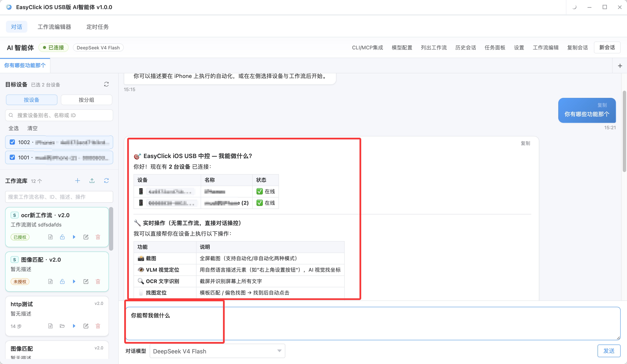Click the loading spinner icon in title bar
Viewport: 627px width, 364px height.
574,7
